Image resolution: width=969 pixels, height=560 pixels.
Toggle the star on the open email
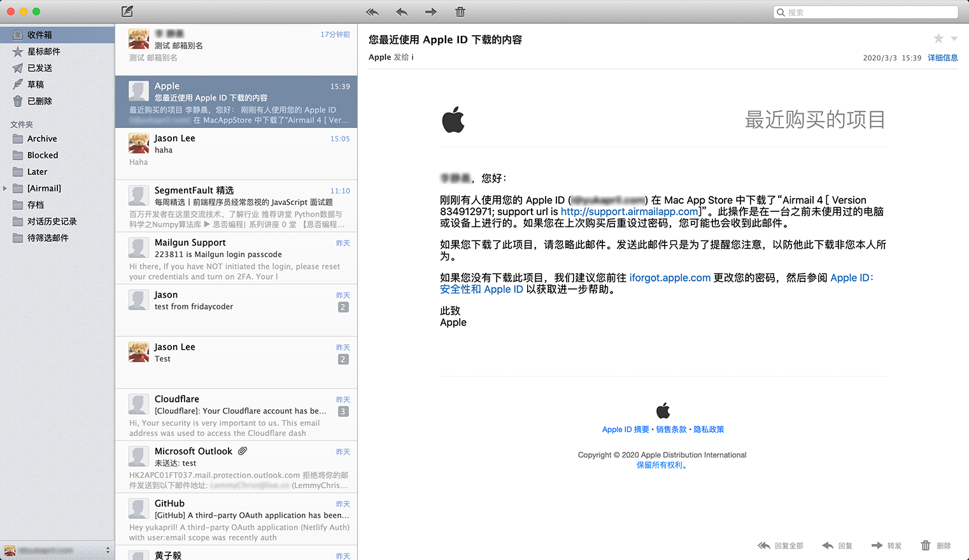[x=938, y=39]
